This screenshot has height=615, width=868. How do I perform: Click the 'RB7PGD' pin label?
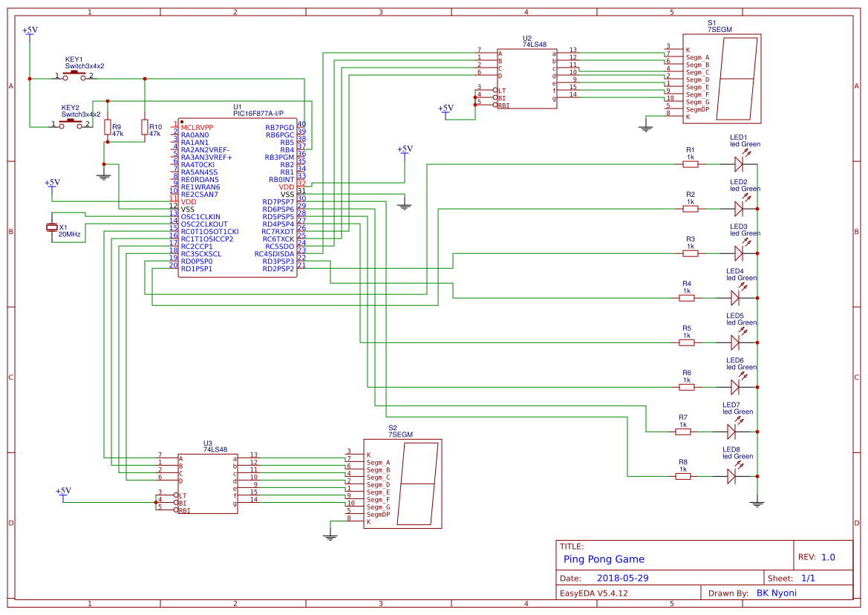(x=279, y=127)
